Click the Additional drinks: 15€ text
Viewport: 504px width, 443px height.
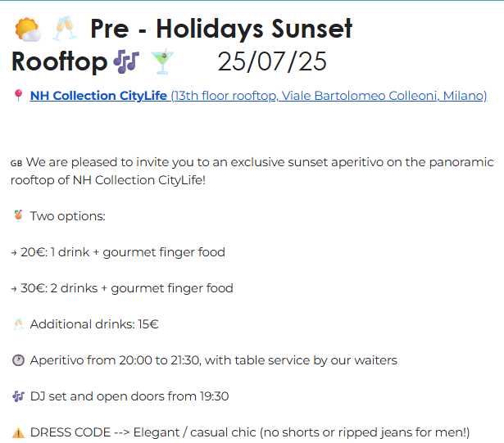tap(94, 324)
